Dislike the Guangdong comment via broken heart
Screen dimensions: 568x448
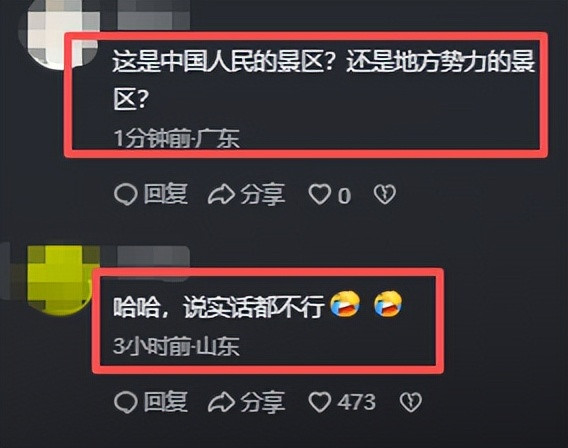point(385,194)
